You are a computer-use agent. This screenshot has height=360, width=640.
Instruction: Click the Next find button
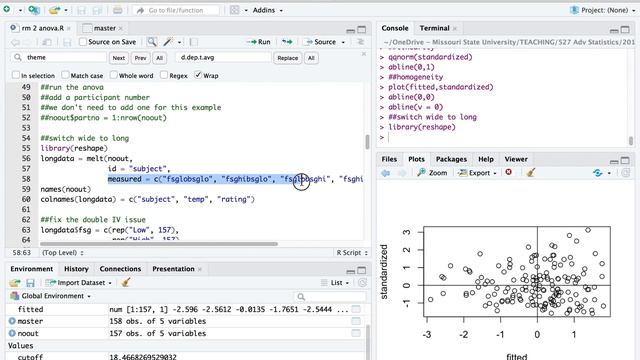pyautogui.click(x=119, y=58)
